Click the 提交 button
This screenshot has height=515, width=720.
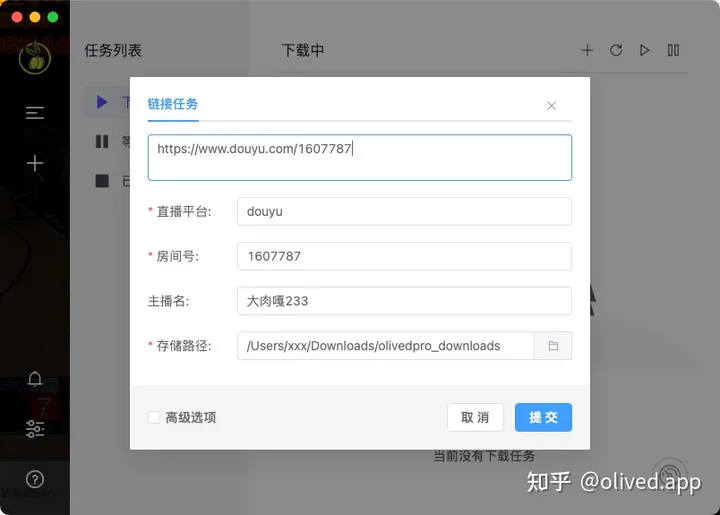(x=543, y=417)
